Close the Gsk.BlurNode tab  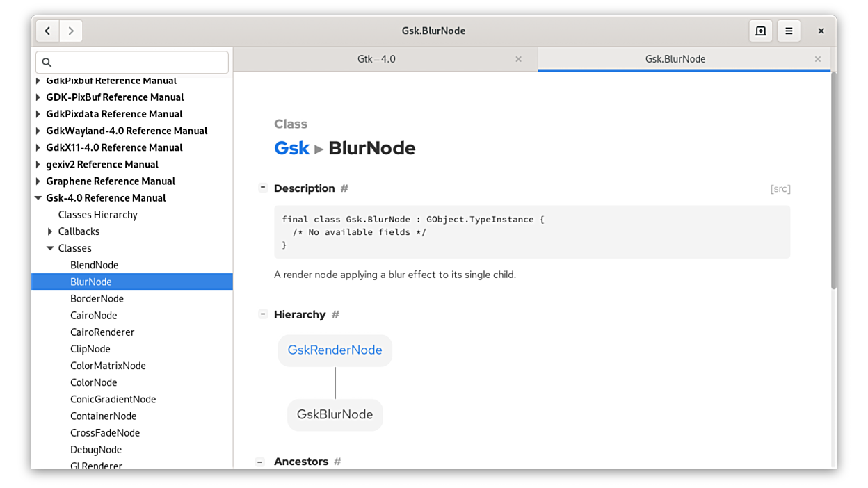pyautogui.click(x=818, y=60)
